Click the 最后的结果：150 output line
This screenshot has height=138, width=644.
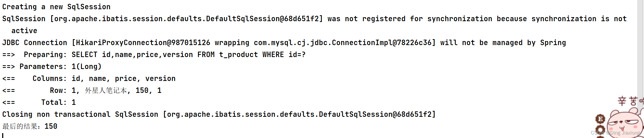pyautogui.click(x=30, y=126)
